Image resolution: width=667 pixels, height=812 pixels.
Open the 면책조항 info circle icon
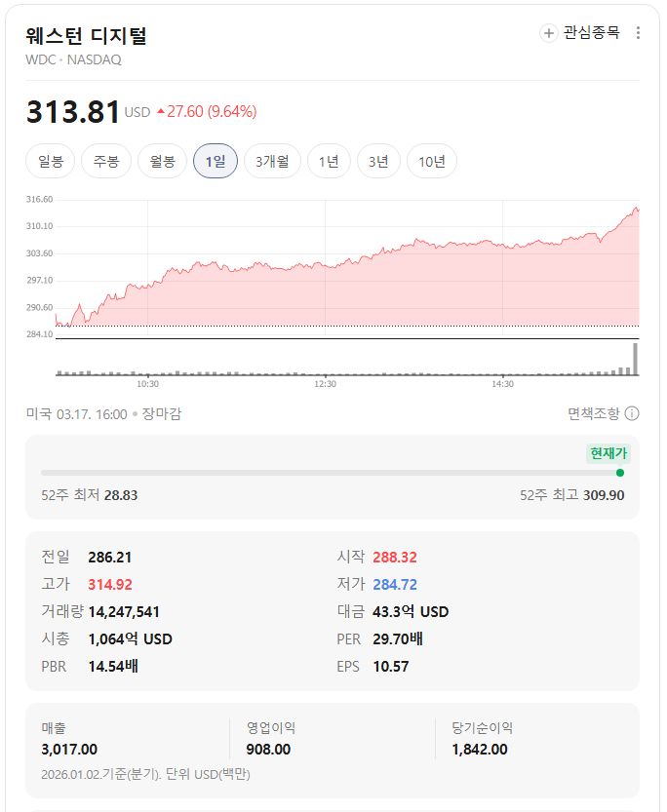[x=632, y=413]
